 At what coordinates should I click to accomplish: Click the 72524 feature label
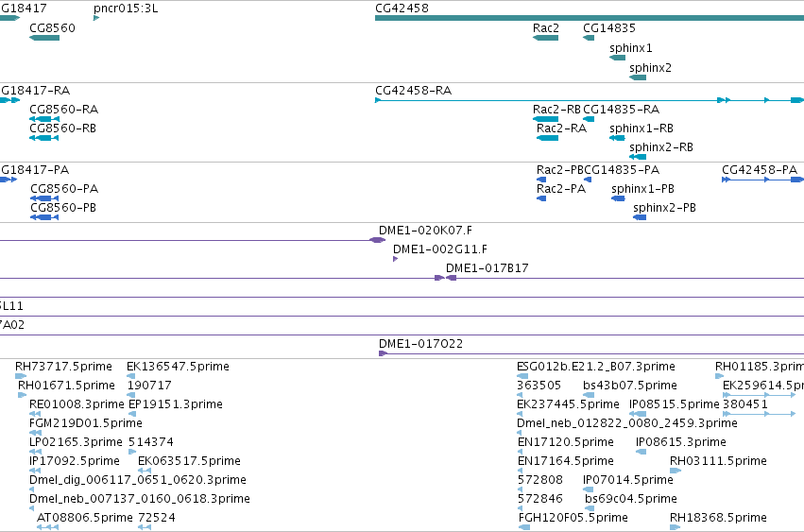pyautogui.click(x=157, y=518)
